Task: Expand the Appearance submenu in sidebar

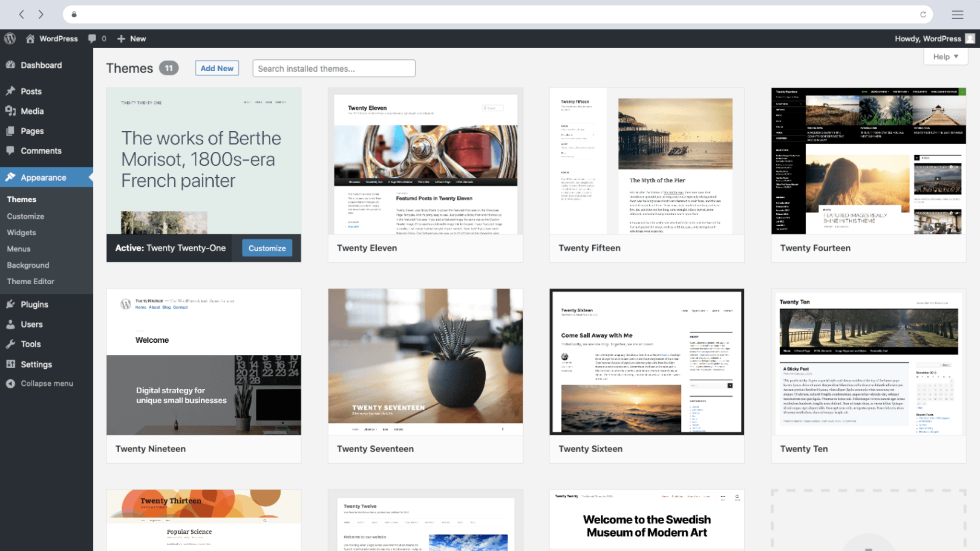Action: coord(44,178)
